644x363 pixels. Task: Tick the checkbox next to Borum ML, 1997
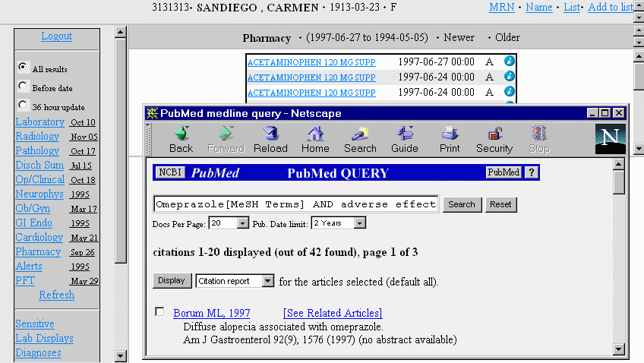click(159, 312)
